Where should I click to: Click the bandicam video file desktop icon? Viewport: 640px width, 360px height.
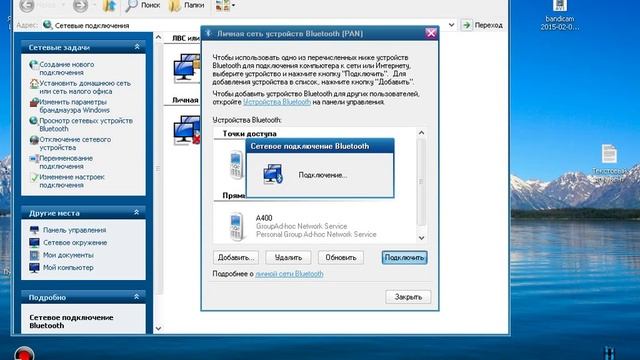pos(560,16)
